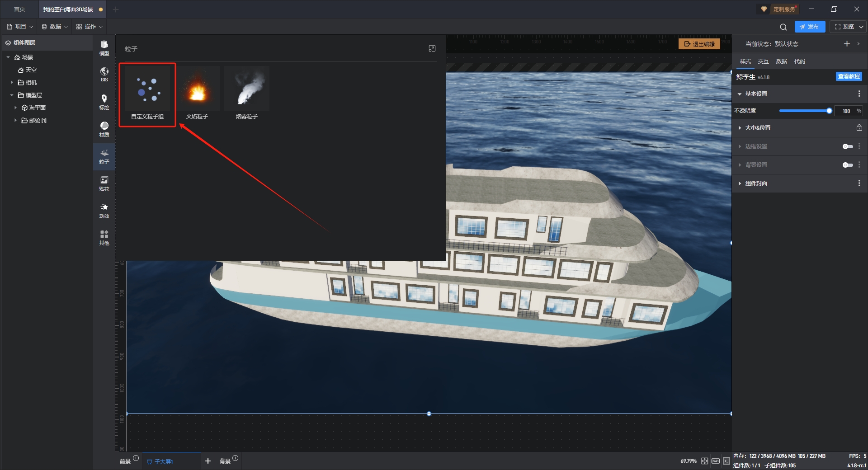This screenshot has width=868, height=470.
Task: Expand the 组件封面 component cover section
Action: (x=740, y=183)
